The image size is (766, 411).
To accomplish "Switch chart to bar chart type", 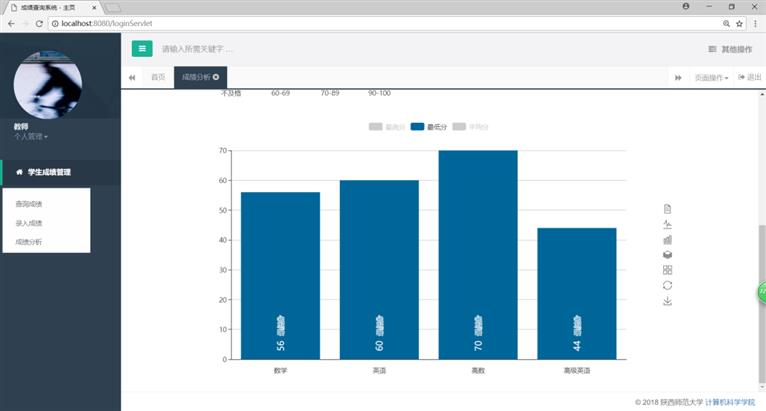I will (668, 240).
